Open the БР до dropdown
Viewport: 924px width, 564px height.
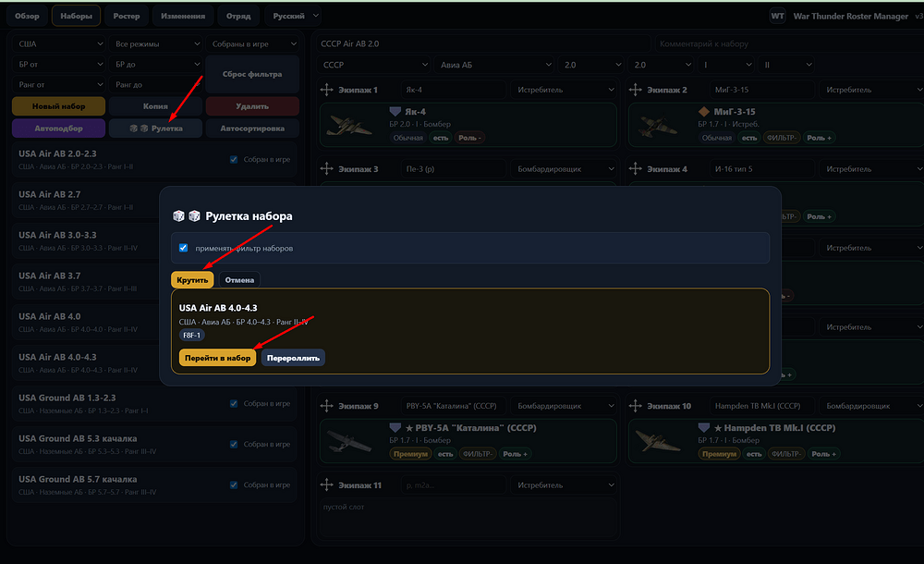pyautogui.click(x=155, y=65)
